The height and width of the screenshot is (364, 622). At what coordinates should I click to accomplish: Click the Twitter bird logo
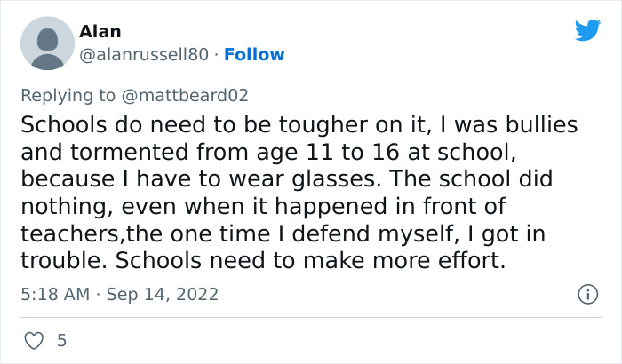tap(587, 31)
